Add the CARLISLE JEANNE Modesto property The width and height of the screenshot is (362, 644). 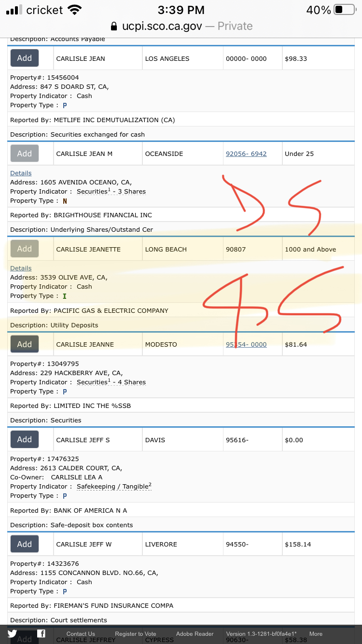25,344
